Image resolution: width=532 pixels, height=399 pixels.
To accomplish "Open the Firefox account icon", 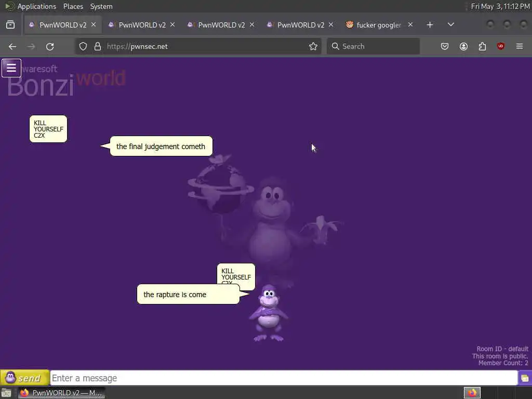I will pos(463,46).
